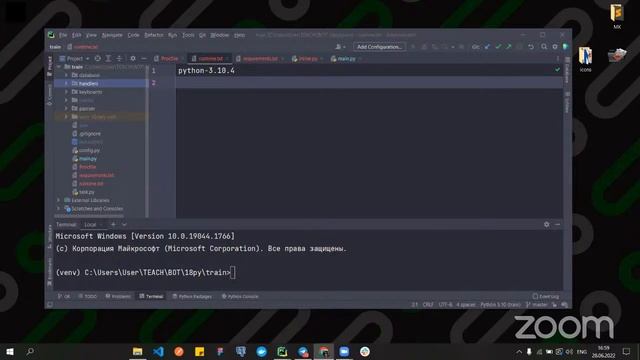The image size is (640, 360).
Task: Expand the handlers folder
Action: [66, 83]
